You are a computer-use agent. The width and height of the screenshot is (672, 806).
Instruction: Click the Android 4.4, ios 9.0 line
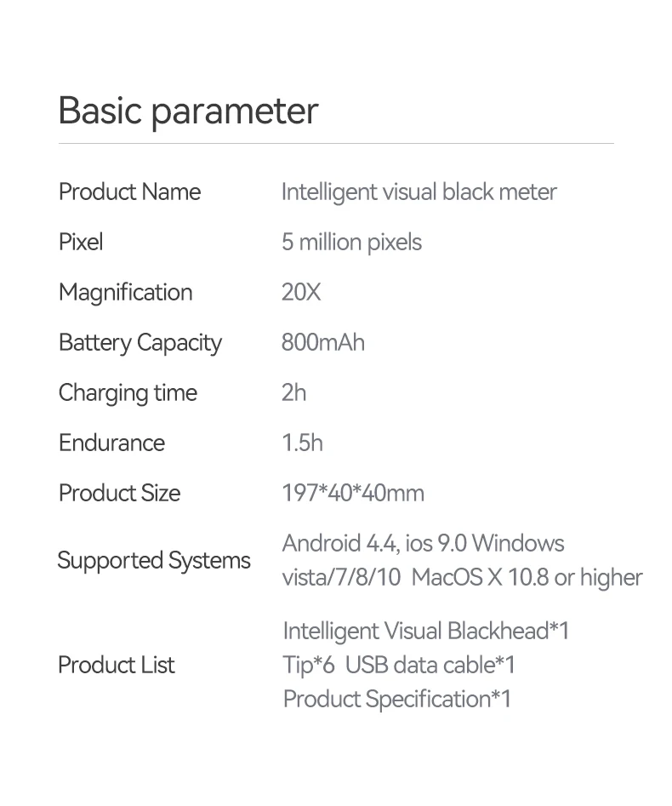click(424, 544)
